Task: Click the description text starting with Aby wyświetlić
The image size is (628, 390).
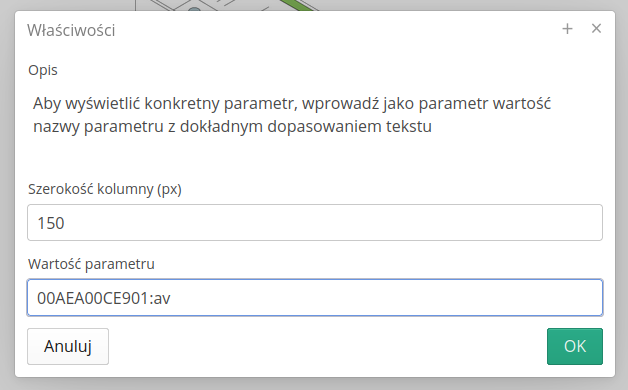Action: coord(292,104)
